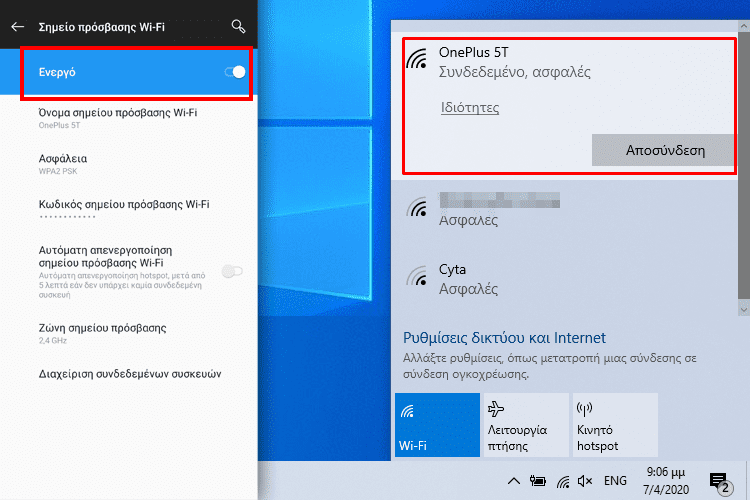The image size is (750, 500).
Task: Click the Συνδεδεμένο, ασφαλές status text
Action: click(515, 72)
